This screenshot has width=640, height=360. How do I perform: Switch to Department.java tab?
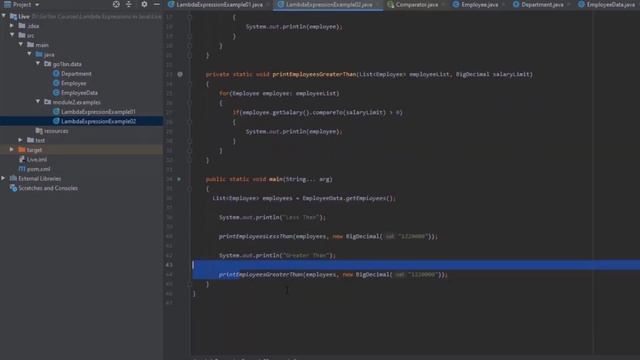click(542, 4)
